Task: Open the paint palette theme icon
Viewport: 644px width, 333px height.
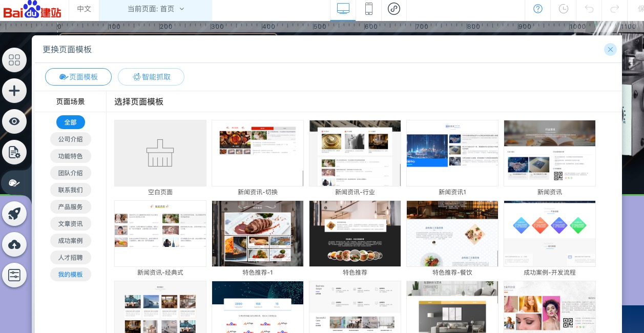Action: [x=14, y=183]
